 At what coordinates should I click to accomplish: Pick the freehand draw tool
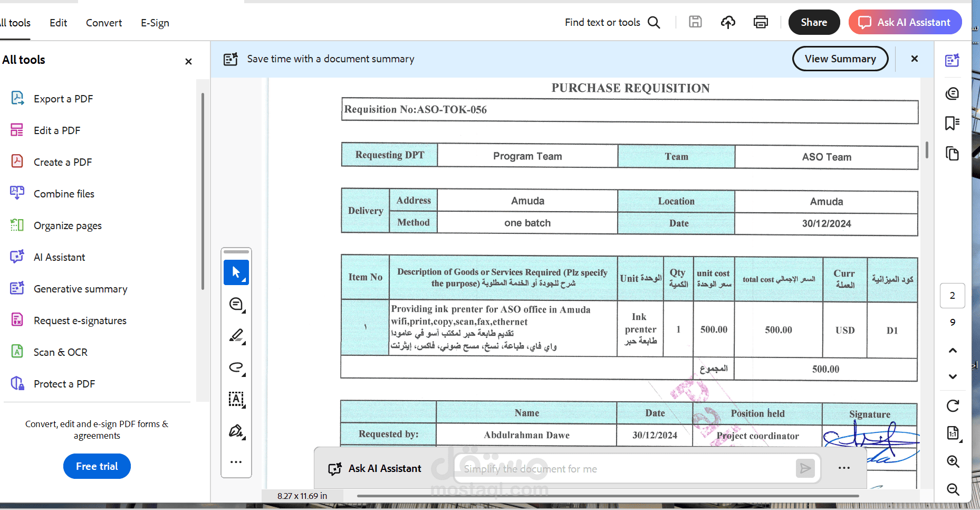pos(236,367)
